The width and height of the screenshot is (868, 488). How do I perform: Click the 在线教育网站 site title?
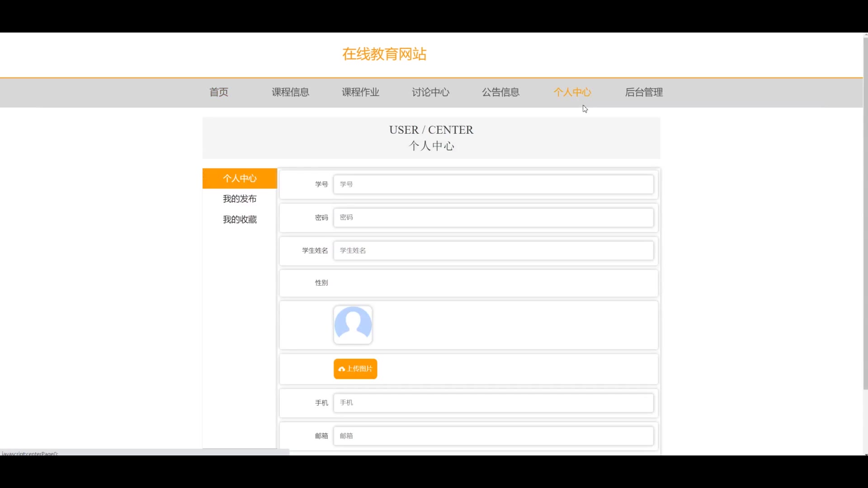pos(384,54)
